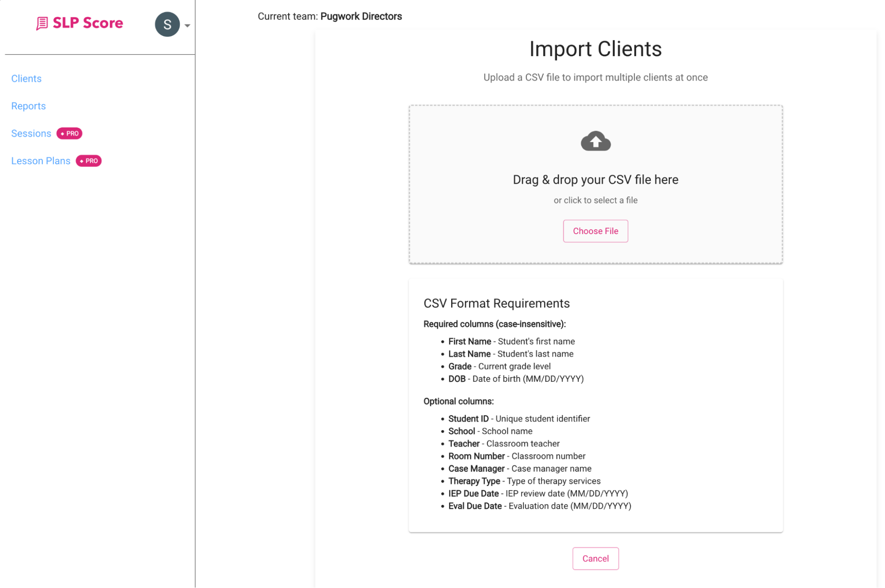The width and height of the screenshot is (885, 588).
Task: Go to Lesson Plans in the sidebar
Action: coord(41,161)
